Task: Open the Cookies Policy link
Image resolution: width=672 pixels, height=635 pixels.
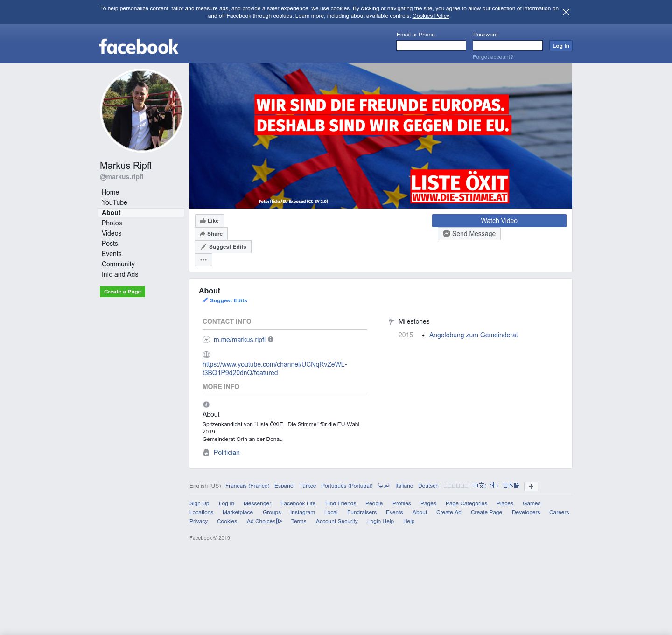Action: click(x=431, y=16)
